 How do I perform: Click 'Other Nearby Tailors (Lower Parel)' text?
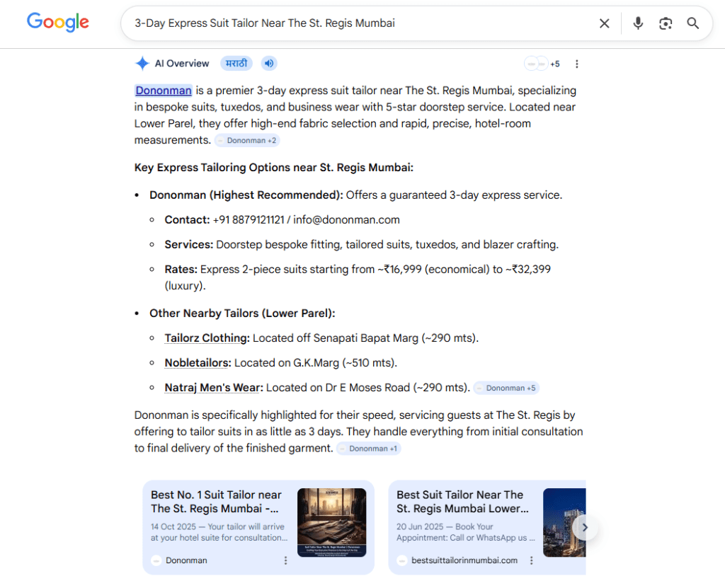point(242,313)
